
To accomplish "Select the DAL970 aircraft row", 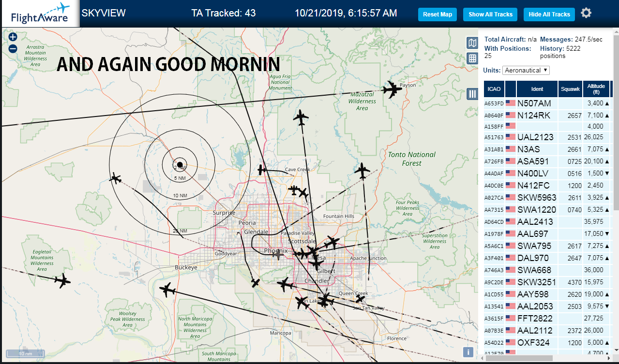I will (x=547, y=258).
